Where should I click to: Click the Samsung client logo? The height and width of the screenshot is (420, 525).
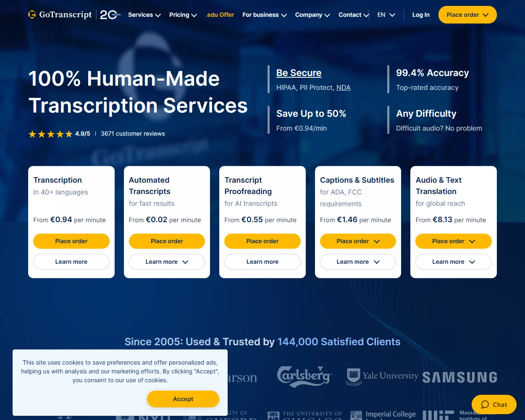(x=459, y=377)
